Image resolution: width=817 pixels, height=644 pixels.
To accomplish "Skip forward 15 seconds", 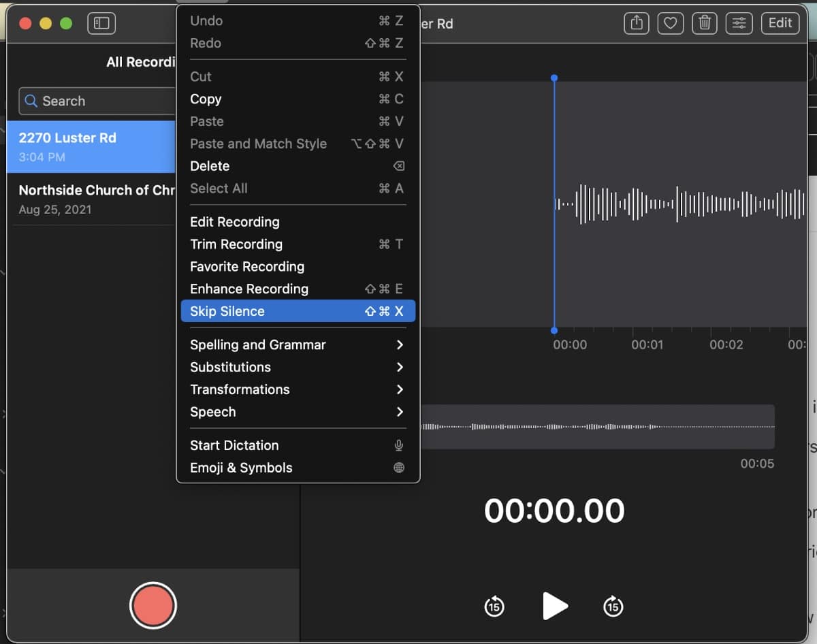I will (x=613, y=606).
